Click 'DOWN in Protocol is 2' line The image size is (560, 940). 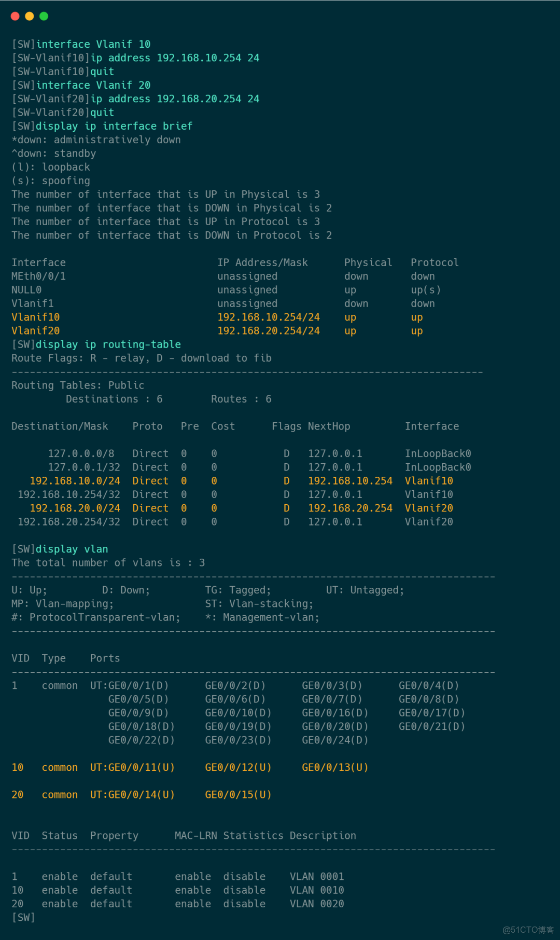pyautogui.click(x=172, y=235)
